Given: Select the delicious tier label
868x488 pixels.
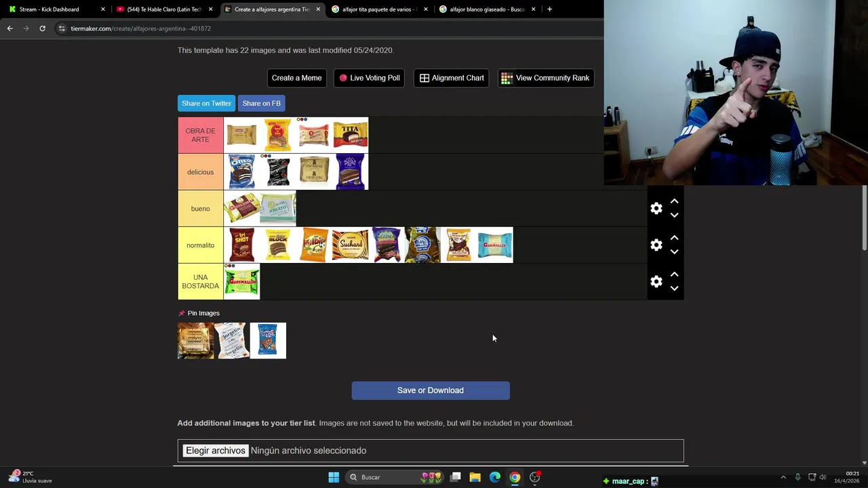Looking at the screenshot, I should pos(200,172).
